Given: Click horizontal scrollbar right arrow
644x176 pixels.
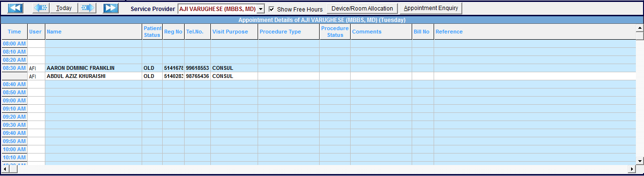Looking at the screenshot, I should pos(632,169).
